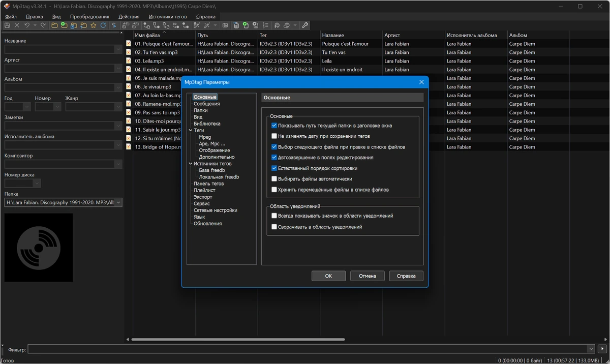The width and height of the screenshot is (610, 364).
Task: Open the 'Файл' menu
Action: tap(11, 16)
